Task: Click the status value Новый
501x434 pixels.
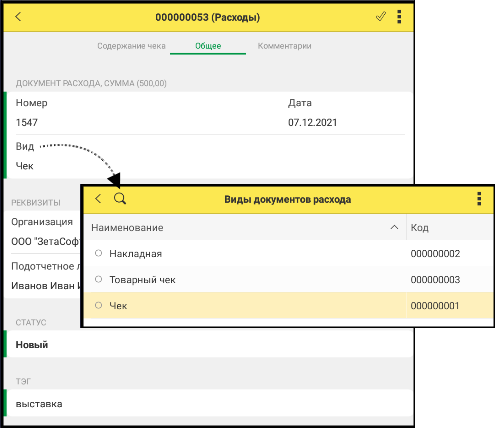Action: point(32,345)
